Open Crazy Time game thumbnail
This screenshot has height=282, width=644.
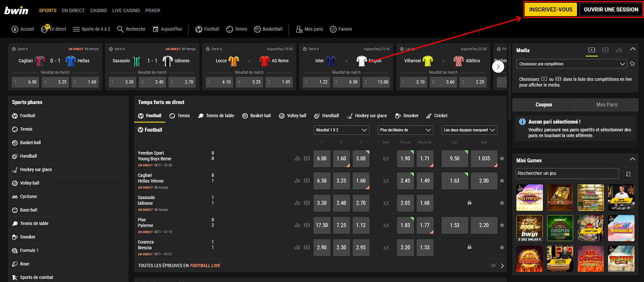(x=590, y=228)
